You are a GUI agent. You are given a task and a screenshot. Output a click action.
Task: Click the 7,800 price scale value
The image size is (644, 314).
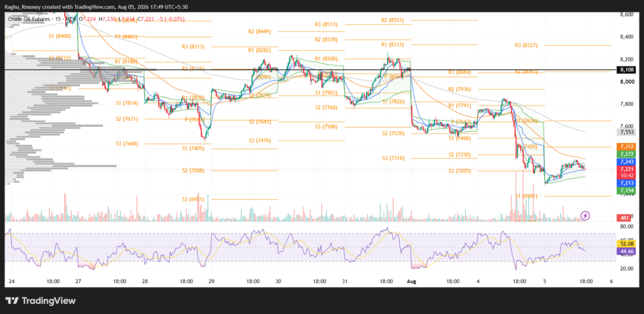[x=627, y=104]
